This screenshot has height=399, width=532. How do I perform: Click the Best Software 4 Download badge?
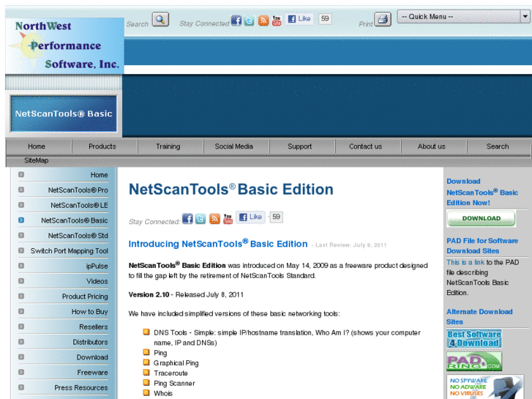coord(474,338)
